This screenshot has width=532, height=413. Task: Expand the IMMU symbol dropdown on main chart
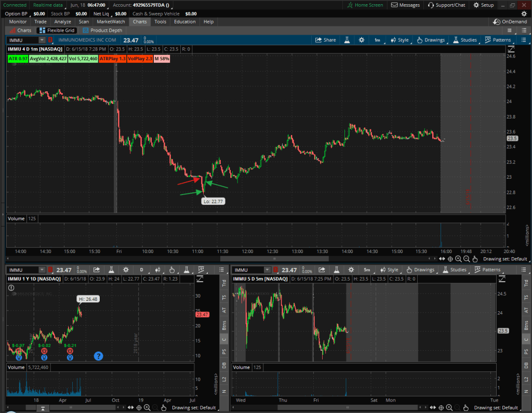[x=42, y=40]
